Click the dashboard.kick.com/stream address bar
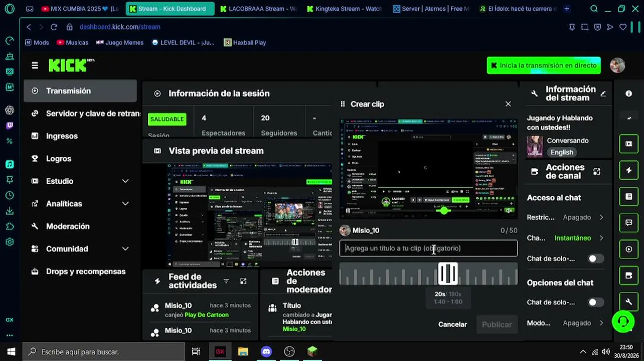The width and height of the screenshot is (644, 361). [x=120, y=27]
